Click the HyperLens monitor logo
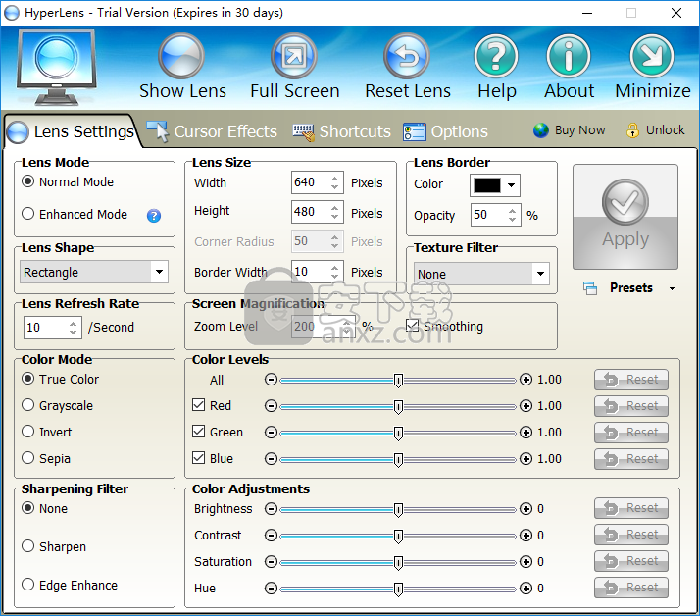The image size is (700, 616). click(x=56, y=67)
